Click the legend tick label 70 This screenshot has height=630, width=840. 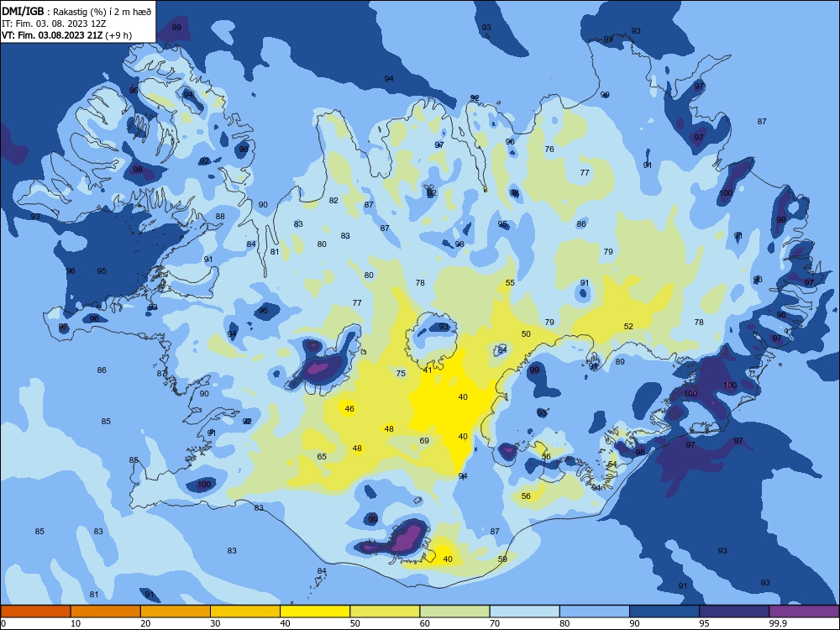click(x=495, y=623)
